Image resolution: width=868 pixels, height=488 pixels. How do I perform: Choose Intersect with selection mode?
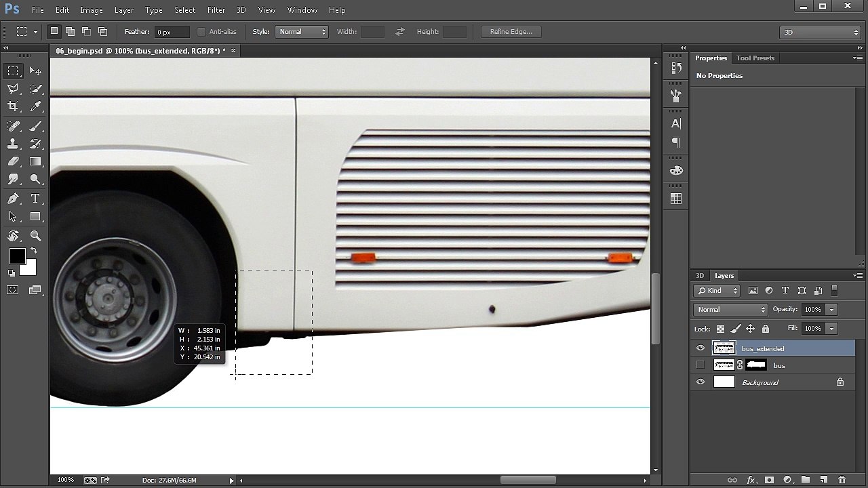(x=103, y=31)
